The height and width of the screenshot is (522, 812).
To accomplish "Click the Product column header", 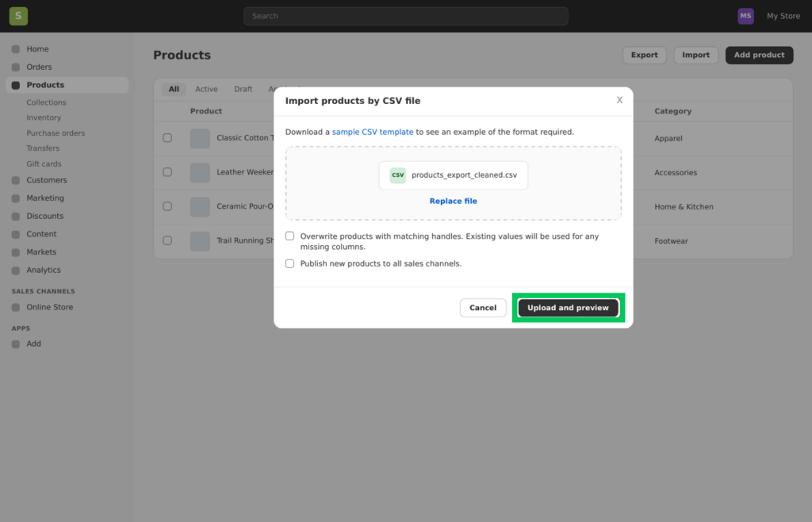I will [x=205, y=111].
